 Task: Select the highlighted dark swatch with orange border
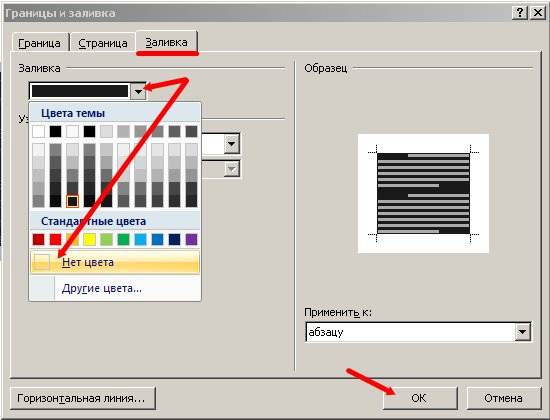click(x=73, y=201)
